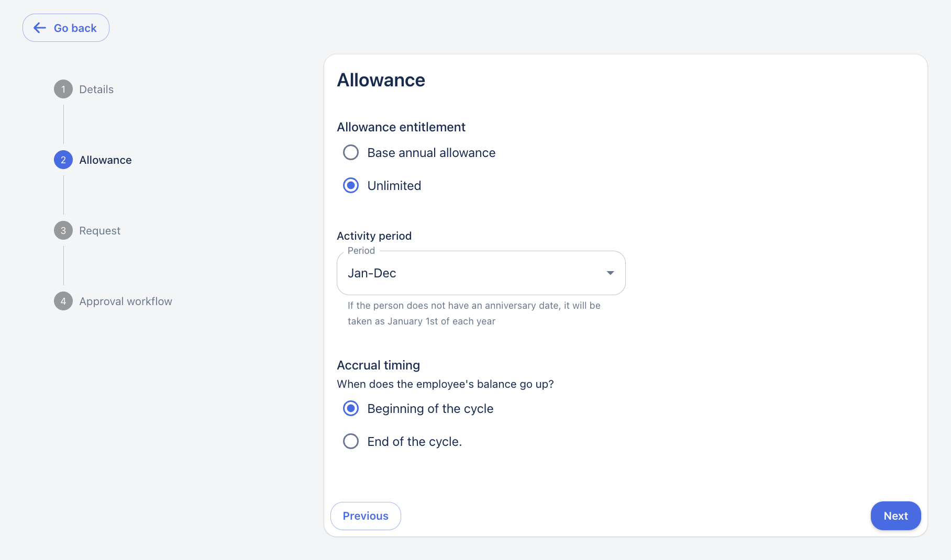Choose End of the cycle accrual
The height and width of the screenshot is (560, 951).
coord(351,442)
